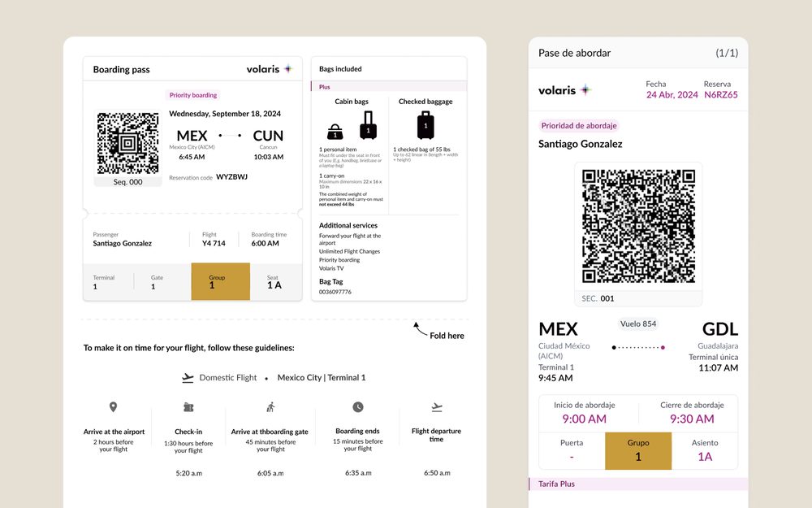
Task: Click the gold Grupo 1 box on the mobile pass
Action: (x=638, y=451)
